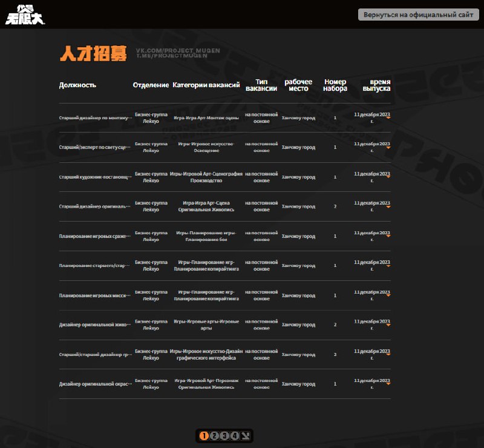Click the Номер набора column header
Image resolution: width=484 pixels, height=448 pixels.
(335, 85)
